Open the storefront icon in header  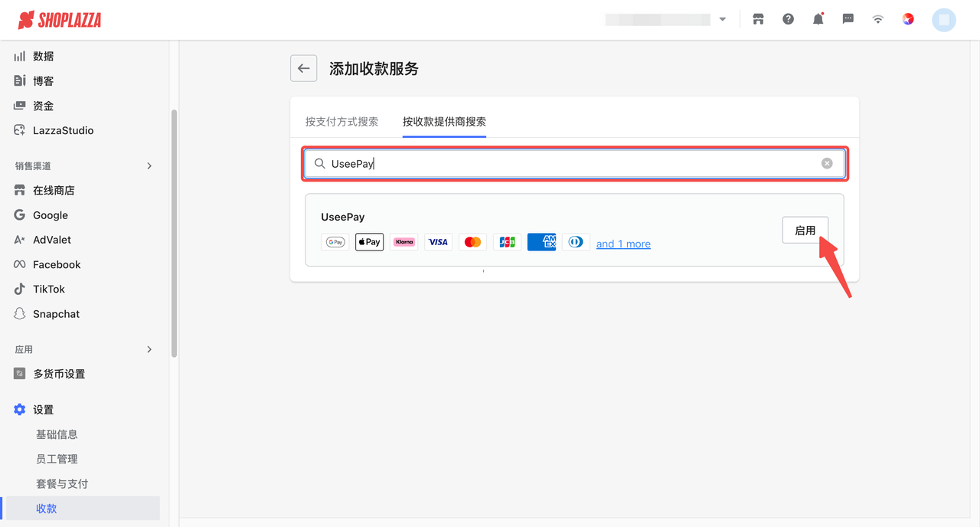758,19
